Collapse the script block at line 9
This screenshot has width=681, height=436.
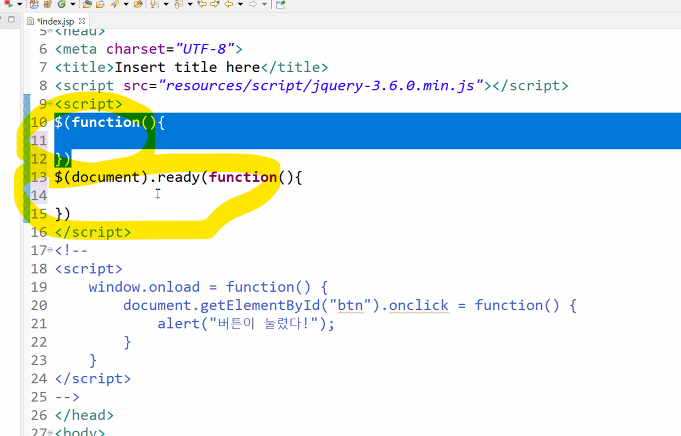click(x=50, y=104)
